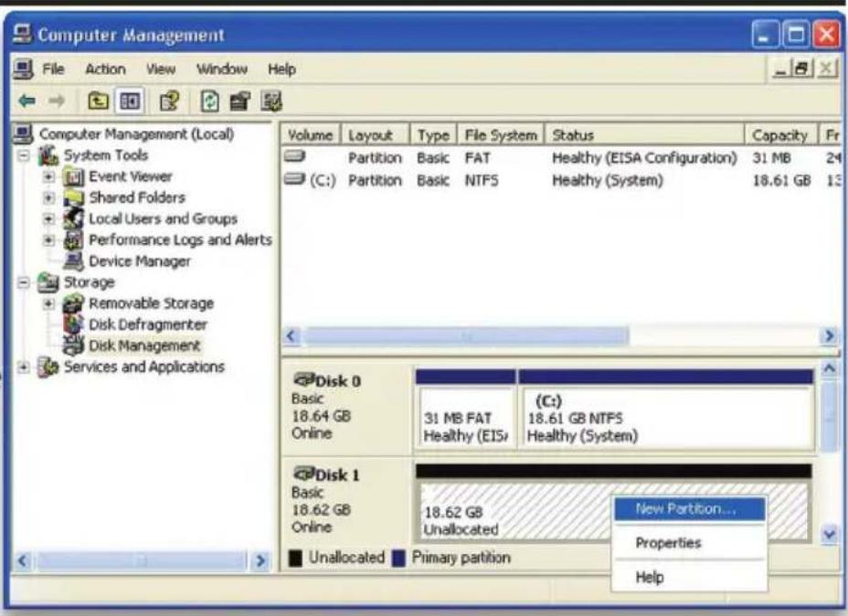Screen dimensions: 848x616
Task: Click the Computer Management (Local) root icon
Action: pyautogui.click(x=23, y=133)
